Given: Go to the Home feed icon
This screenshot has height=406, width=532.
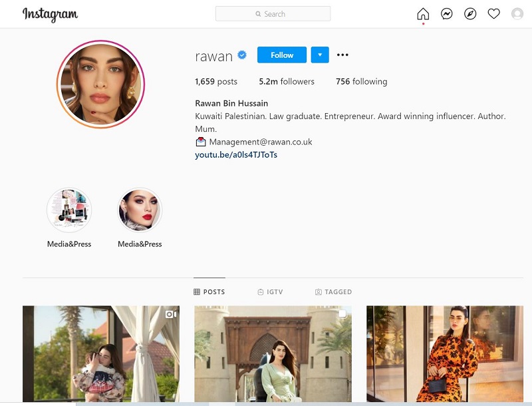Looking at the screenshot, I should pos(423,14).
